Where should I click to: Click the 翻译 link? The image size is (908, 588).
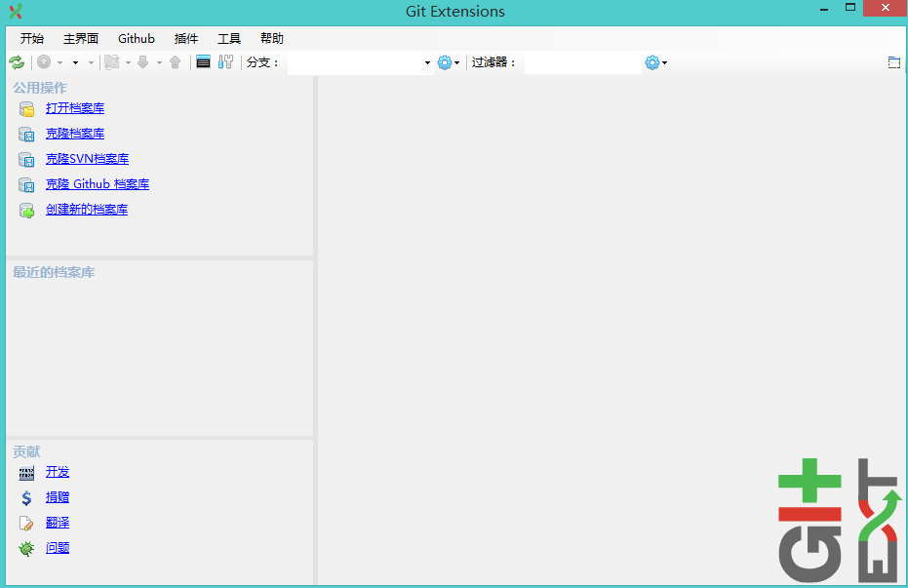(58, 523)
